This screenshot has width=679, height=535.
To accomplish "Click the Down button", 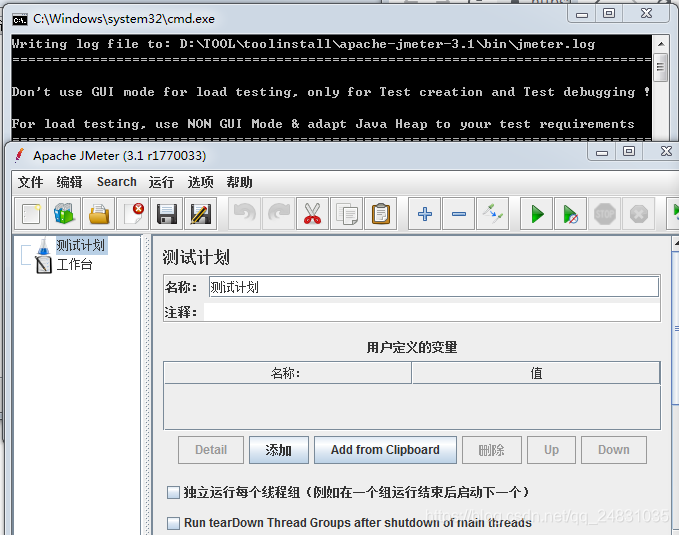I will [614, 450].
